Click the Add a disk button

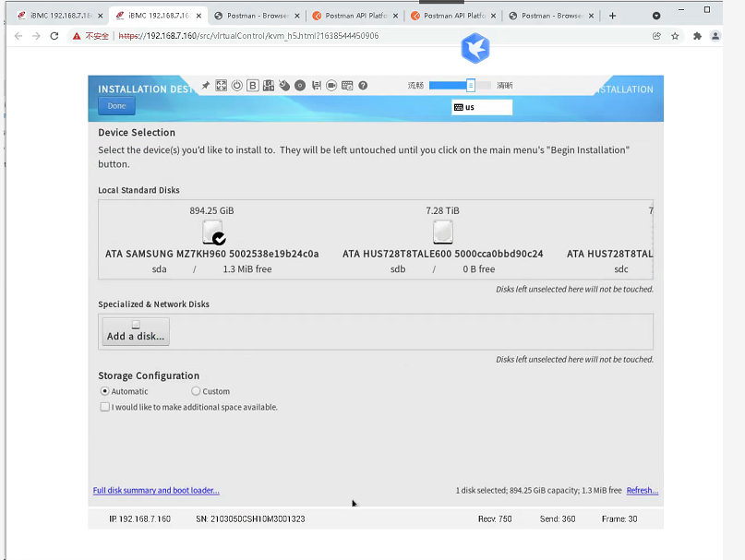[x=136, y=332]
